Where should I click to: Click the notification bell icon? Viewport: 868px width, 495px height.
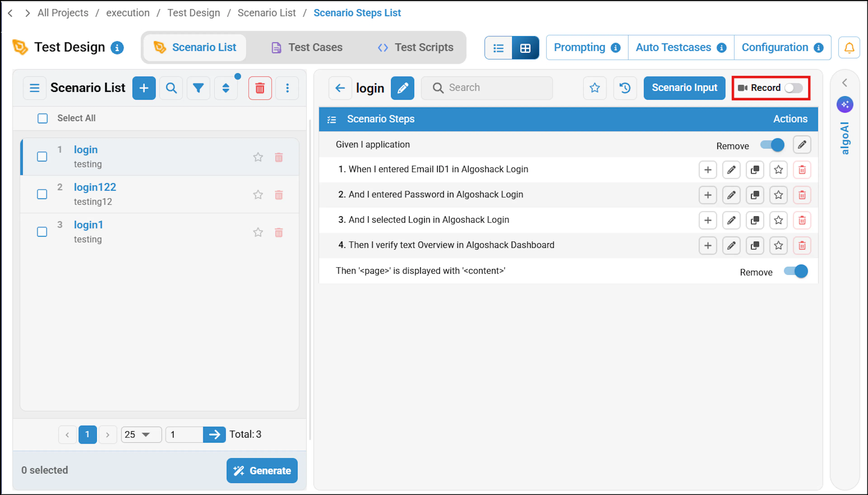click(849, 48)
